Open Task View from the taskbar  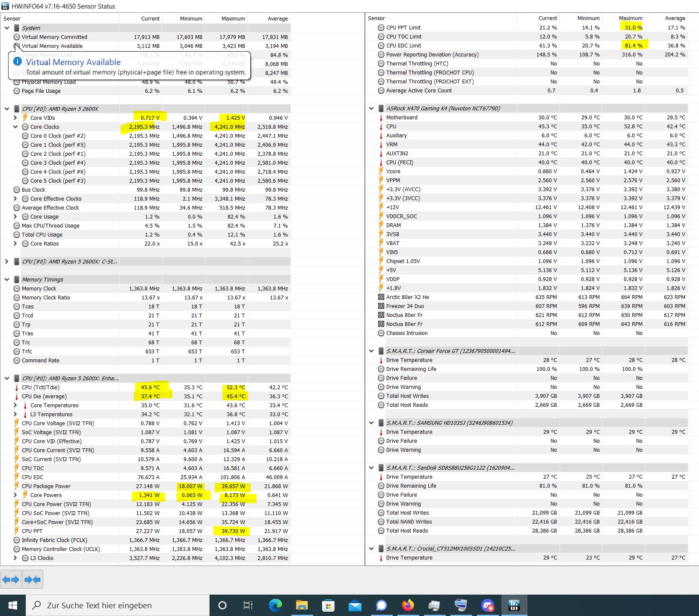click(248, 605)
